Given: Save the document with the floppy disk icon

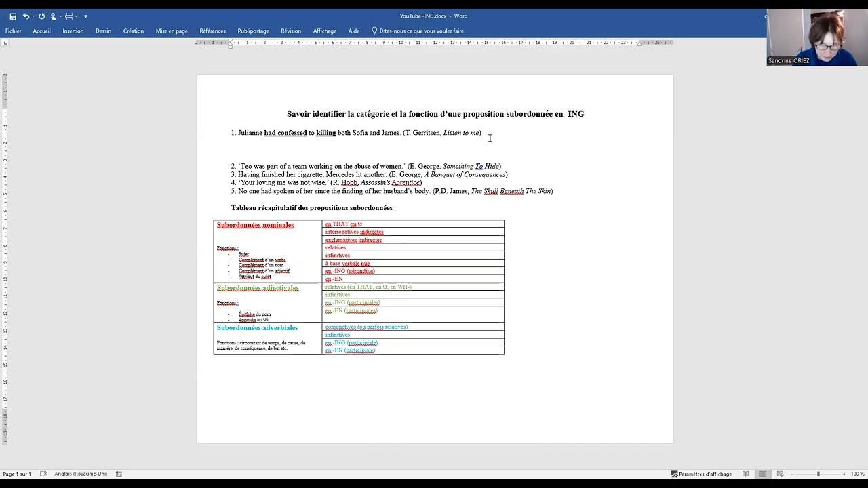Looking at the screenshot, I should 13,16.
